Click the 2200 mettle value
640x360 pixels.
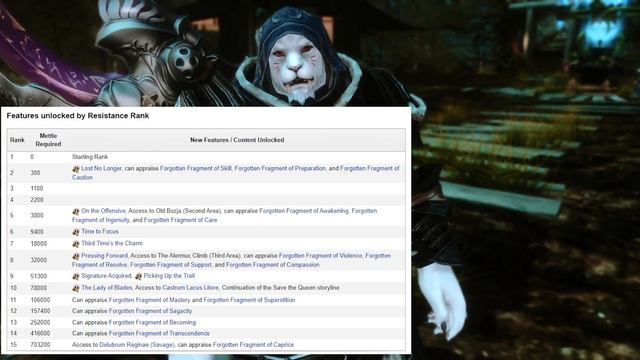pos(37,200)
